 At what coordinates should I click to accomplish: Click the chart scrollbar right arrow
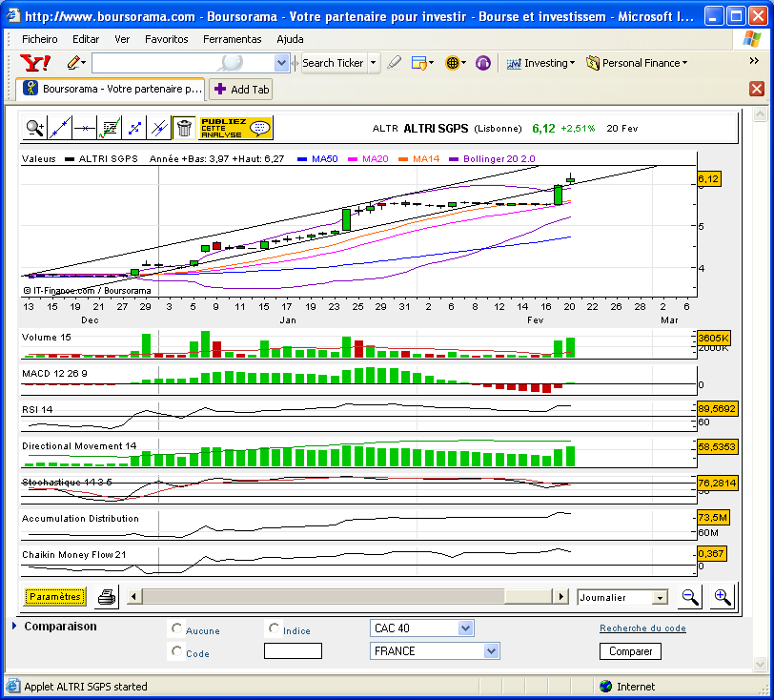click(x=560, y=596)
